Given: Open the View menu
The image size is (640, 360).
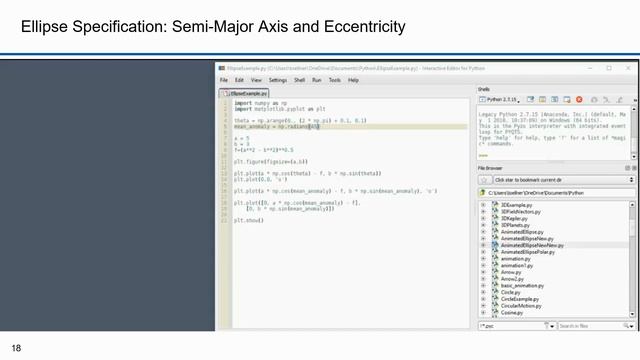Looking at the screenshot, I should coord(256,80).
